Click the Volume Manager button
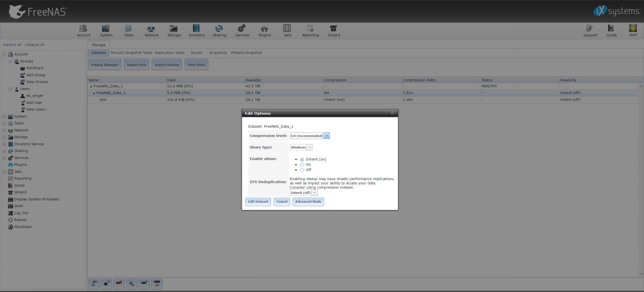Viewport: 644px width, 292px height. pos(104,65)
